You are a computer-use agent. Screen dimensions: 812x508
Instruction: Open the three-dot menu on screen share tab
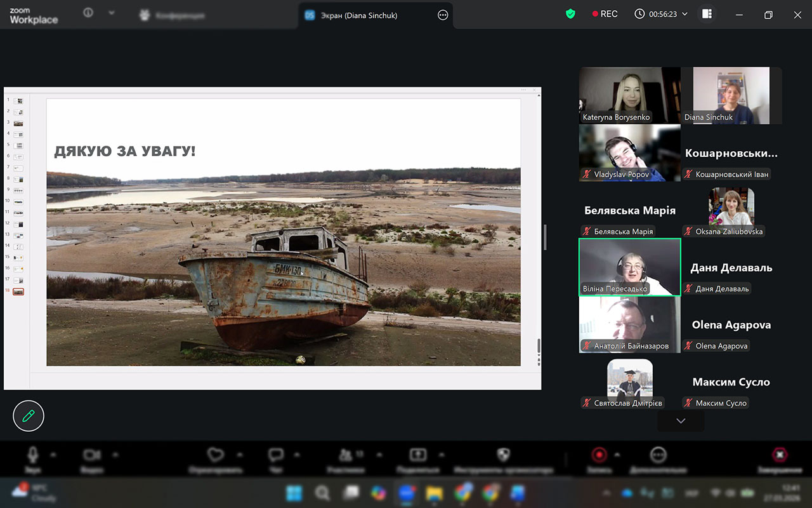[x=443, y=15]
